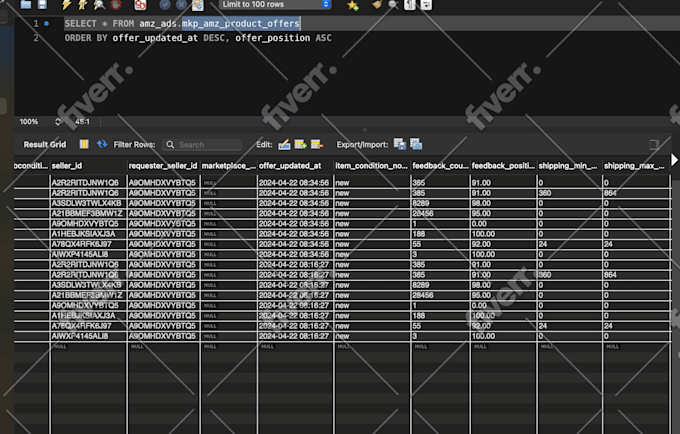The width and height of the screenshot is (680, 434).
Task: Click the Commit transaction checkmark
Action: 164,5
